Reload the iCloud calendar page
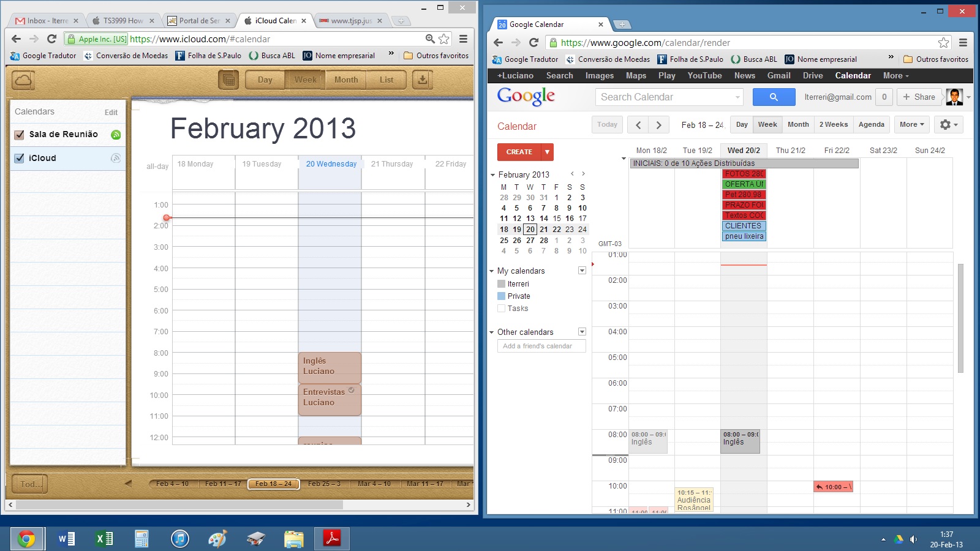This screenshot has height=551, width=980. point(52,39)
